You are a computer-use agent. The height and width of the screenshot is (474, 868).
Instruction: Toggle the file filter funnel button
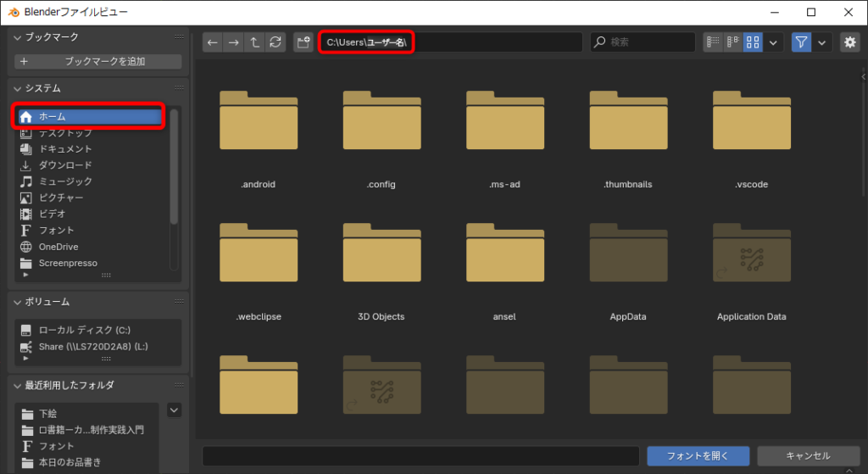tap(801, 42)
